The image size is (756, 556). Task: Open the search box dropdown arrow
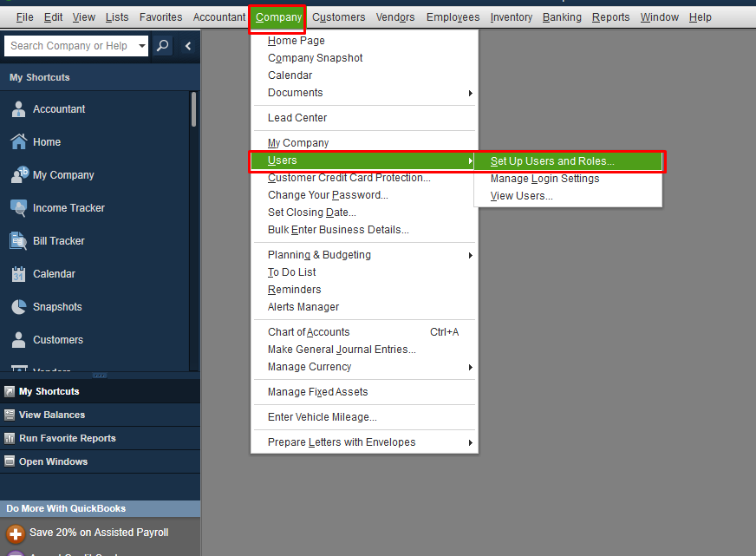pyautogui.click(x=142, y=46)
